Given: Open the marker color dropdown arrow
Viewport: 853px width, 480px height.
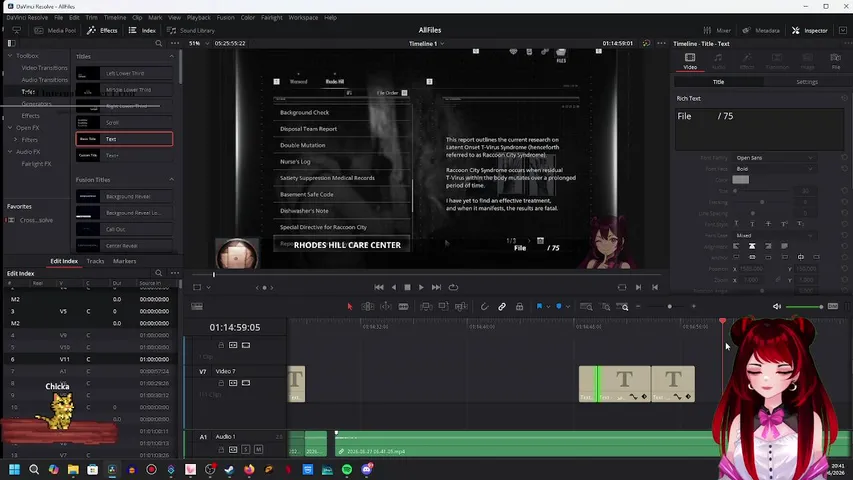Looking at the screenshot, I should tap(568, 307).
